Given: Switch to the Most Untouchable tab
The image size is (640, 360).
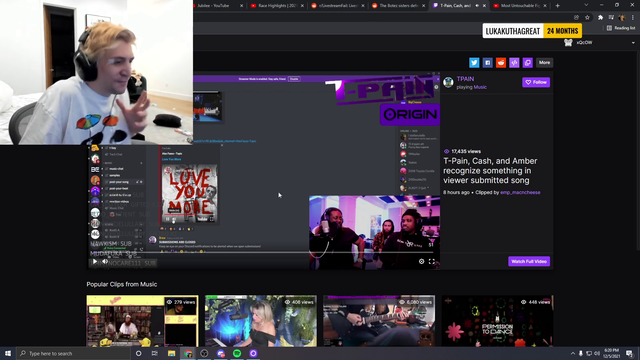Looking at the screenshot, I should coord(520,6).
